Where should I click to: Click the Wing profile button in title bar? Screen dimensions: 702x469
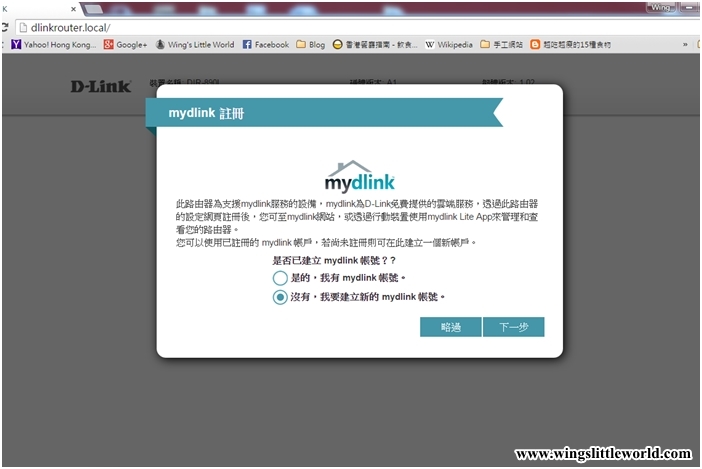[661, 6]
